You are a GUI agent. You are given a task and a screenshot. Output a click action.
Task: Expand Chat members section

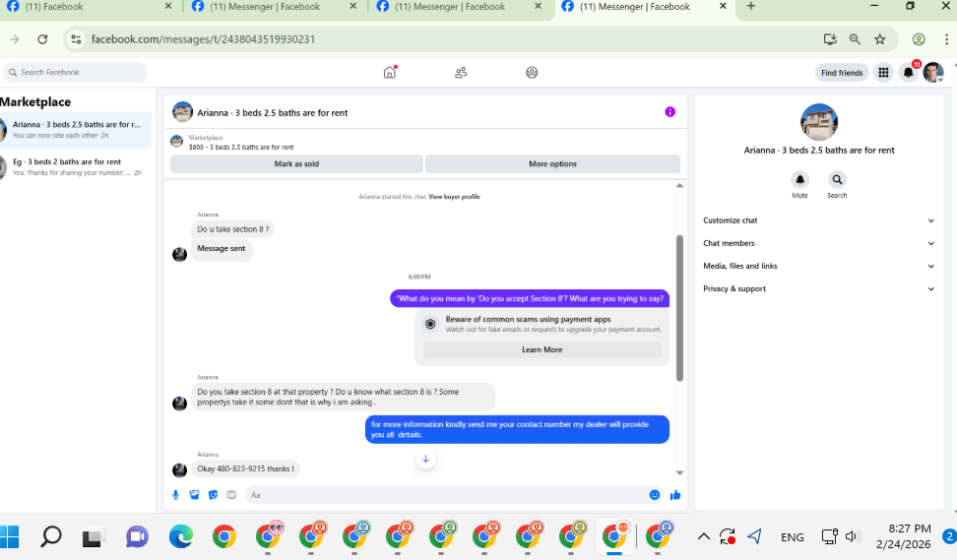(818, 243)
